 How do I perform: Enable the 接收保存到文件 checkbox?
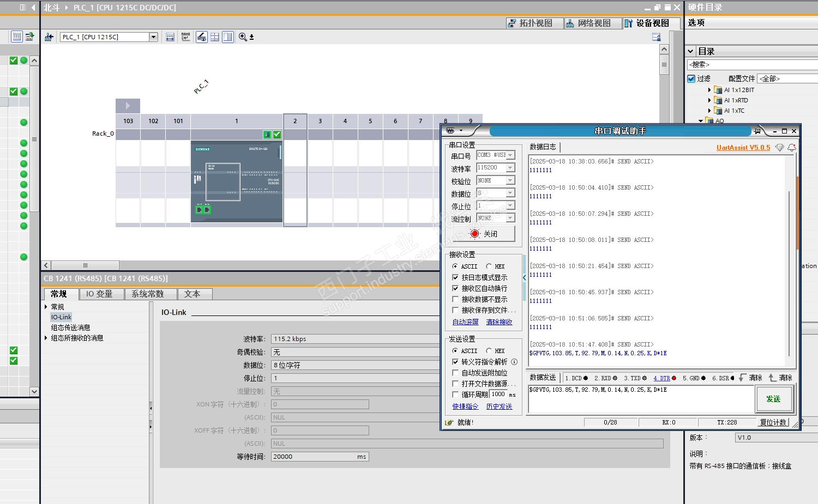tap(455, 310)
